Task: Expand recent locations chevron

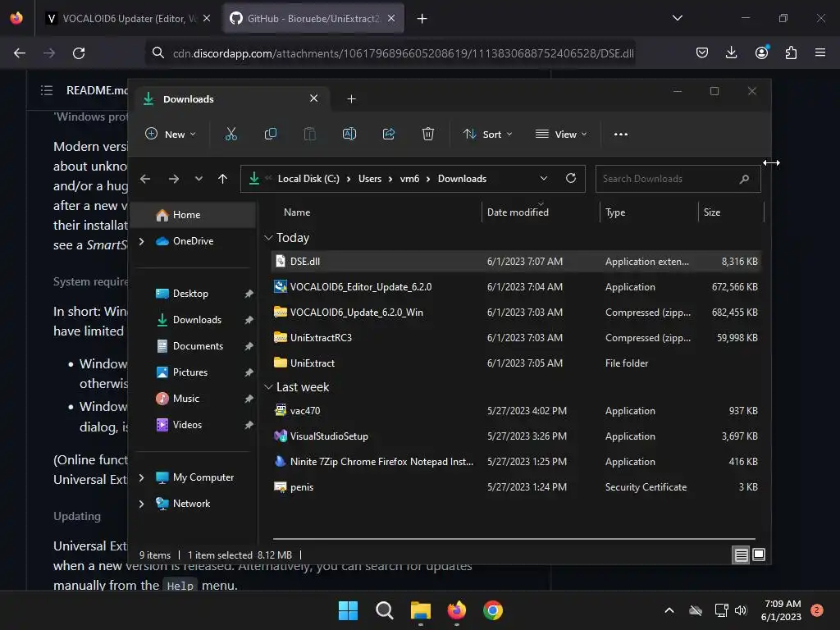Action: [199, 179]
